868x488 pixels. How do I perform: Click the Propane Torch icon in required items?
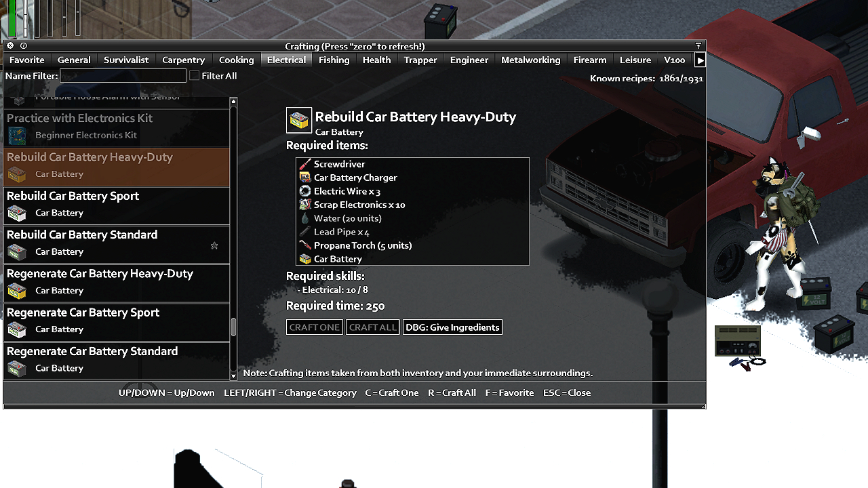[305, 245]
